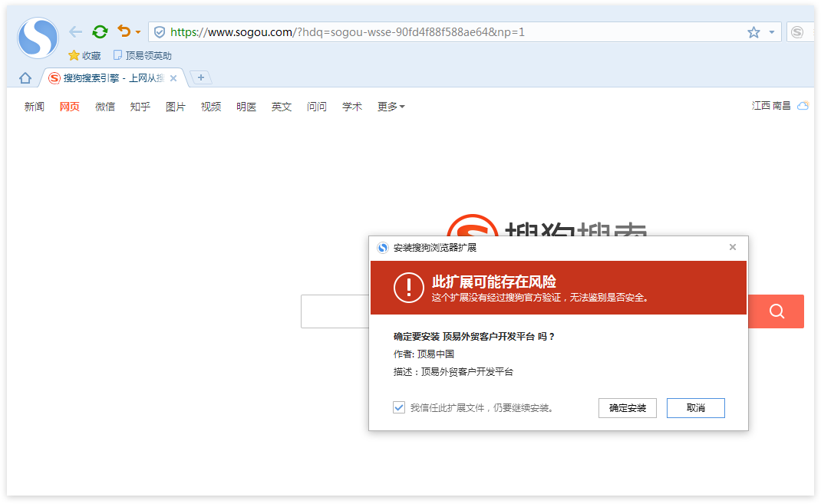Open a new tab with the plus button
The width and height of the screenshot is (821, 504).
pyautogui.click(x=200, y=77)
